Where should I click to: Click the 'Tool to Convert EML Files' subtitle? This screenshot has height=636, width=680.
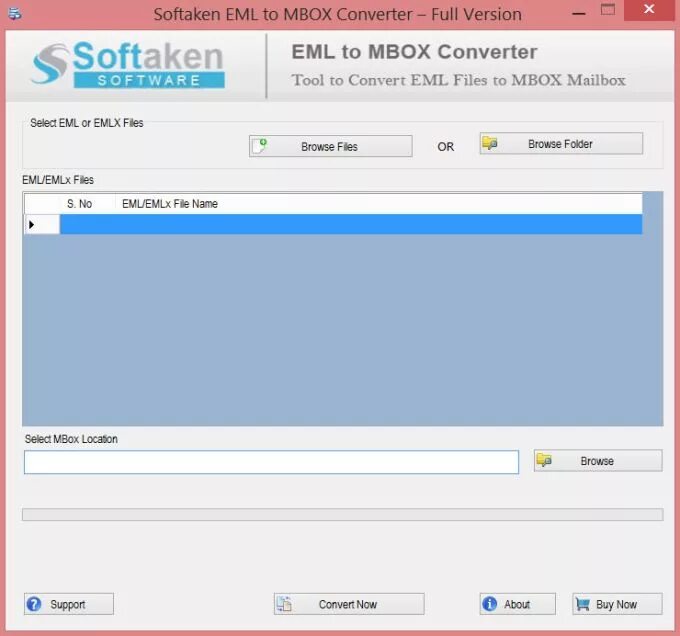pos(458,80)
